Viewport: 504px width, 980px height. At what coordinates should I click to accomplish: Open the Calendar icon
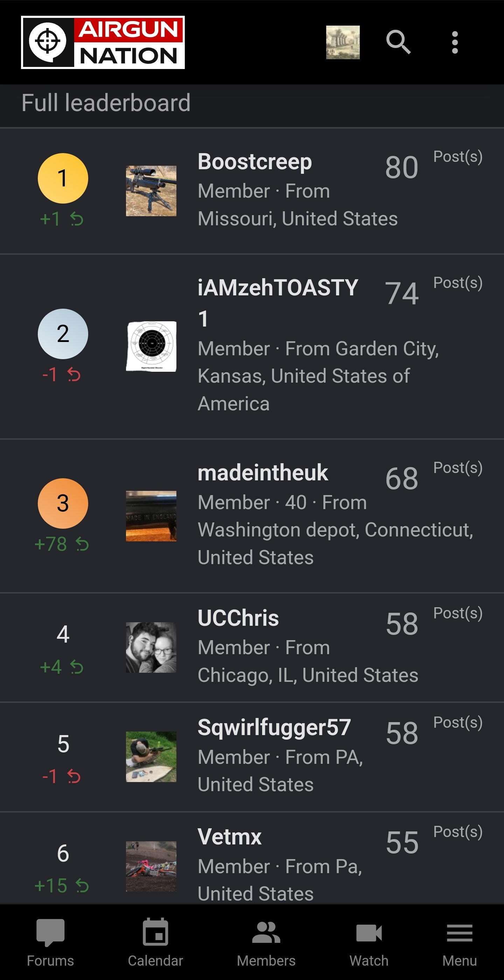click(155, 932)
